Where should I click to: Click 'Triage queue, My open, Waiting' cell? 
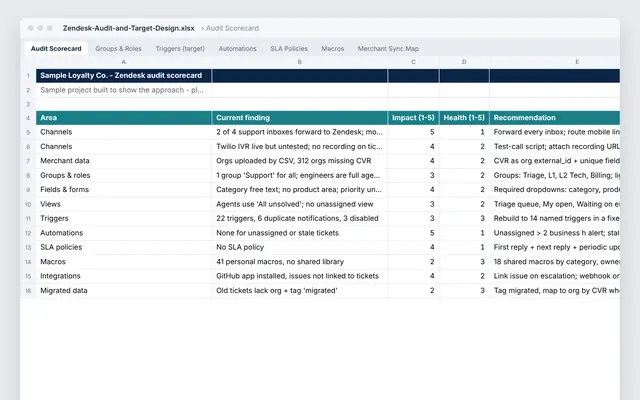(555, 204)
